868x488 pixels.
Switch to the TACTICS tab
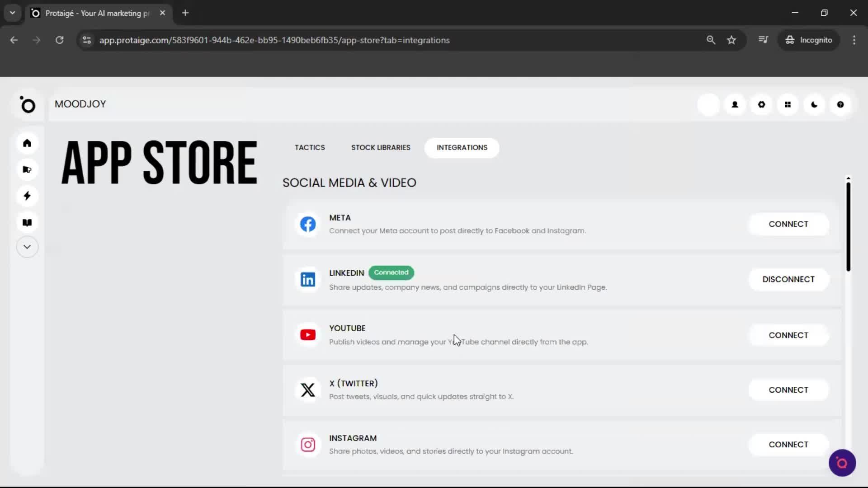pos(310,147)
